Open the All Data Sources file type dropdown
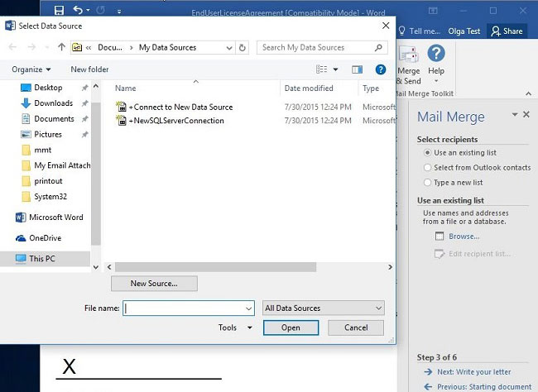 [323, 308]
